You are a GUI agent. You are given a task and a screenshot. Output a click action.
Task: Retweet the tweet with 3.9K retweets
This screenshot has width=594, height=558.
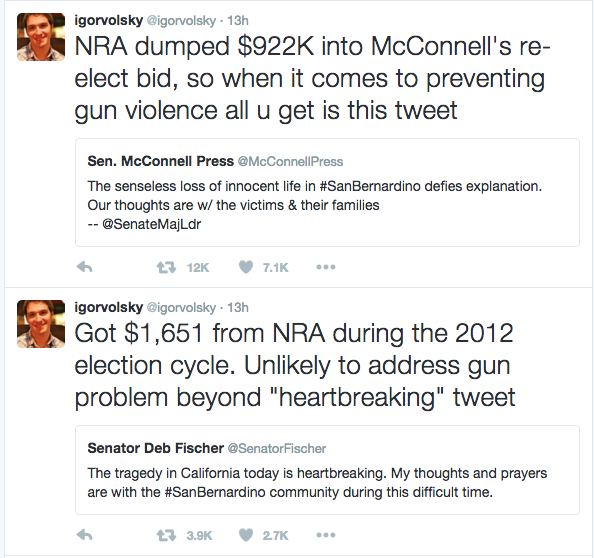point(166,536)
